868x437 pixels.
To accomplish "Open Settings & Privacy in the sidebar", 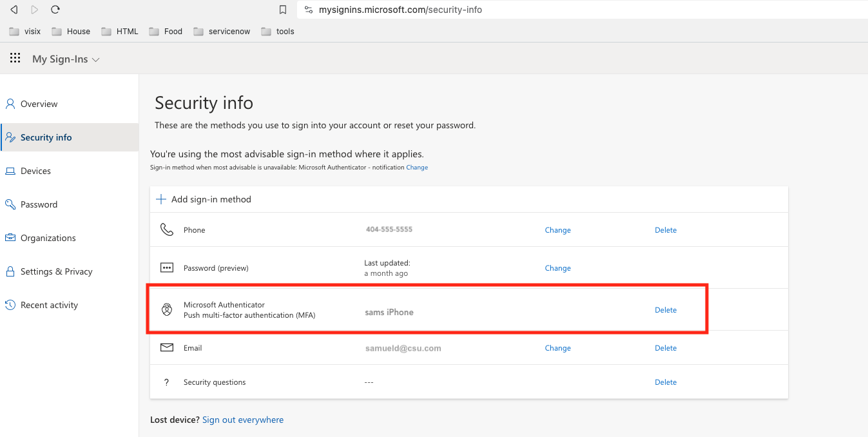I will coord(69,271).
